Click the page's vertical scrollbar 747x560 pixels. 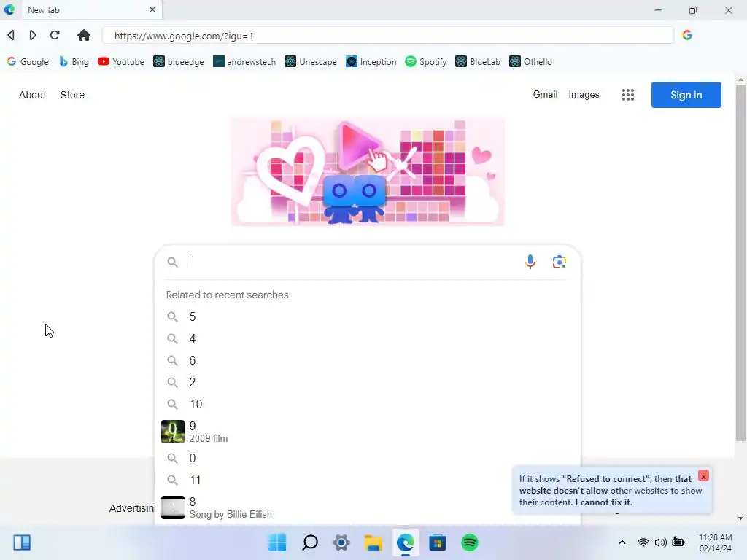point(740,263)
